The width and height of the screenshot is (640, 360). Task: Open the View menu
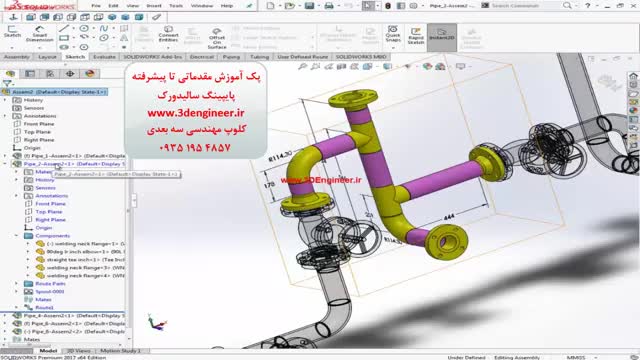pyautogui.click(x=133, y=6)
